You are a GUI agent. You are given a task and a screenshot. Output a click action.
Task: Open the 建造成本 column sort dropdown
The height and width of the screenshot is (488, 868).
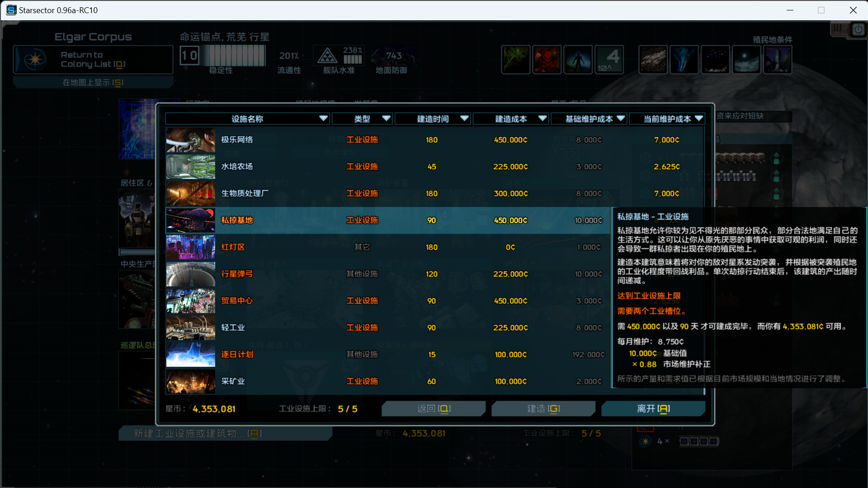click(x=542, y=118)
